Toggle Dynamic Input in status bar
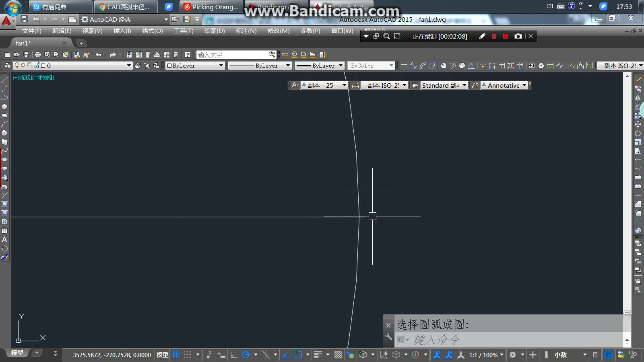The height and width of the screenshot is (362, 644). 221,355
